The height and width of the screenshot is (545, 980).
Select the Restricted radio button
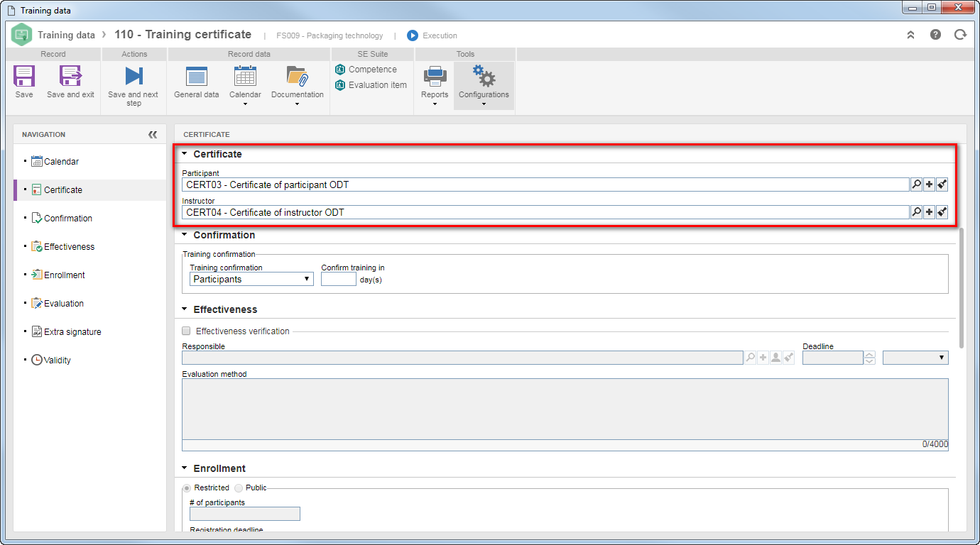point(187,488)
